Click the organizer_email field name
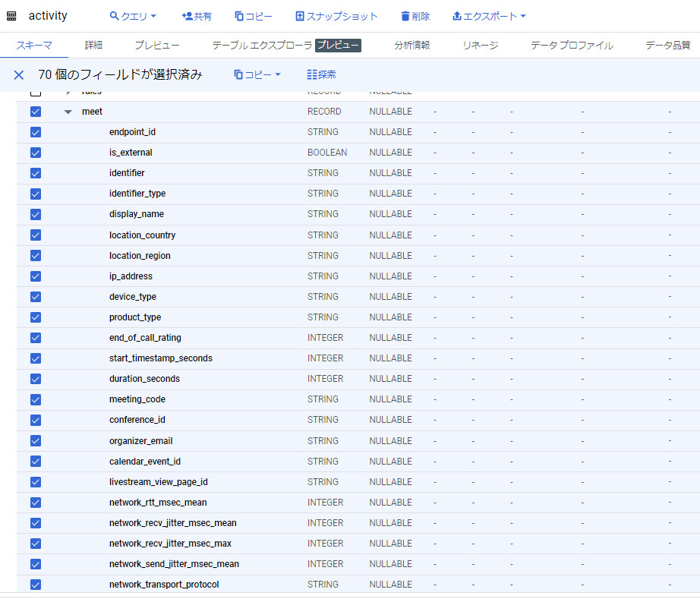The height and width of the screenshot is (599, 700). 140,441
